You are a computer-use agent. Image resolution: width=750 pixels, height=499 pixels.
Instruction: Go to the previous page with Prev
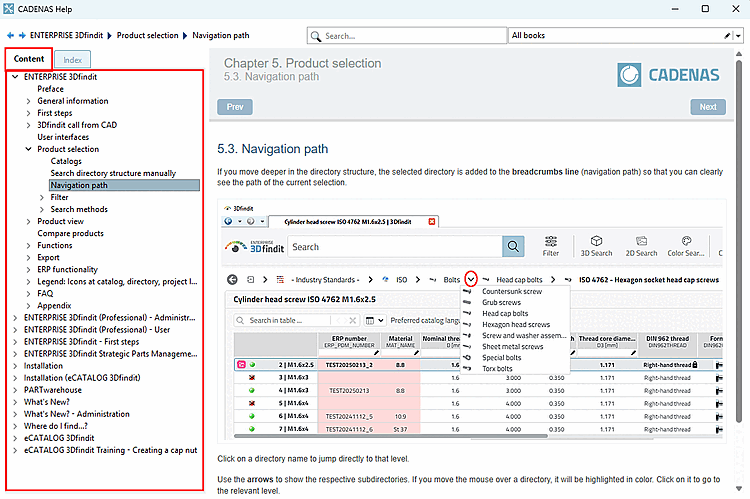click(235, 107)
